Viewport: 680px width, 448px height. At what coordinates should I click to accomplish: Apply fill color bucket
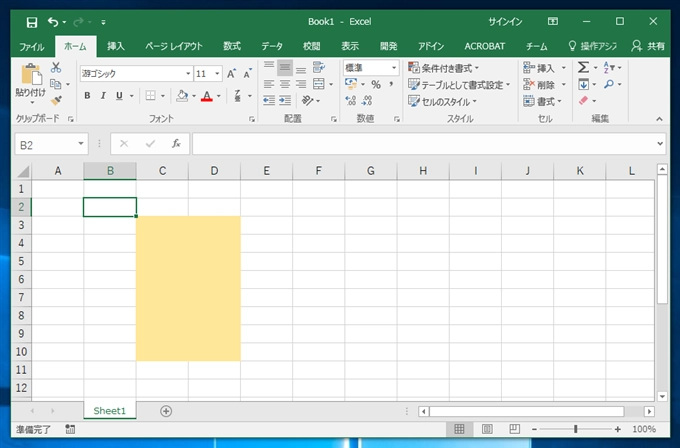tap(182, 96)
